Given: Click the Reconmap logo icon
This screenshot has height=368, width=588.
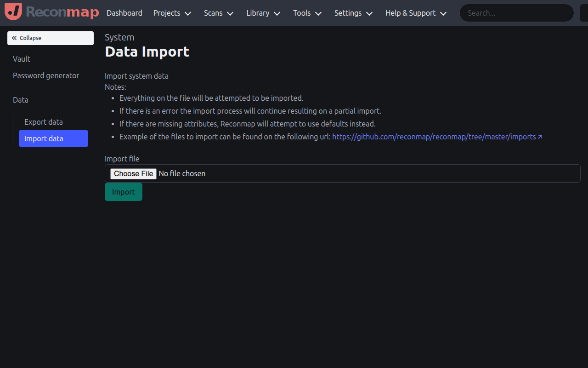Looking at the screenshot, I should (x=13, y=11).
